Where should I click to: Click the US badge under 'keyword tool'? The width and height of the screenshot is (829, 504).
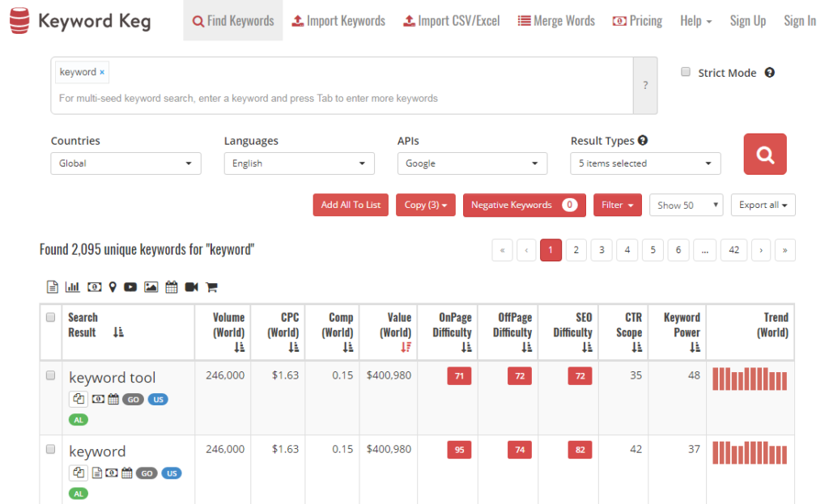coord(158,400)
